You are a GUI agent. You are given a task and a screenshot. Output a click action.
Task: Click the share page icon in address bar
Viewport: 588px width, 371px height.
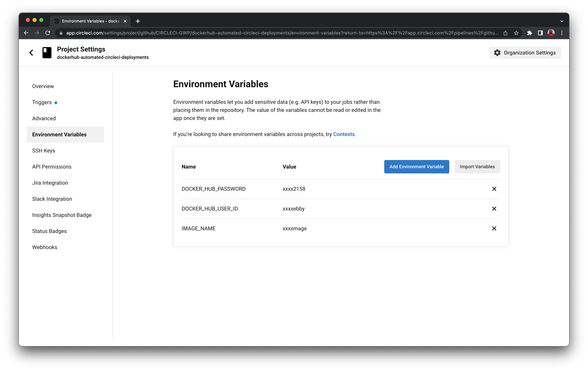point(505,33)
